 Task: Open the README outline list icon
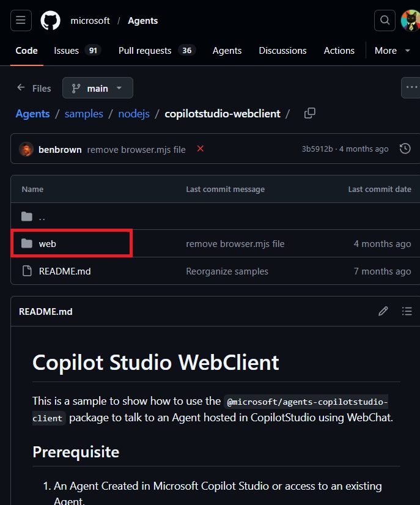pyautogui.click(x=407, y=312)
